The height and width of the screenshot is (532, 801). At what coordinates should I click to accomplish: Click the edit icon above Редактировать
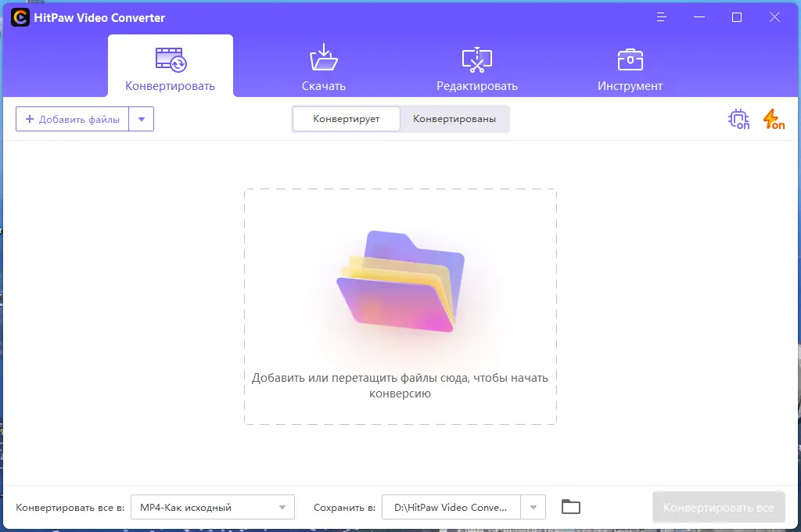pyautogui.click(x=476, y=59)
